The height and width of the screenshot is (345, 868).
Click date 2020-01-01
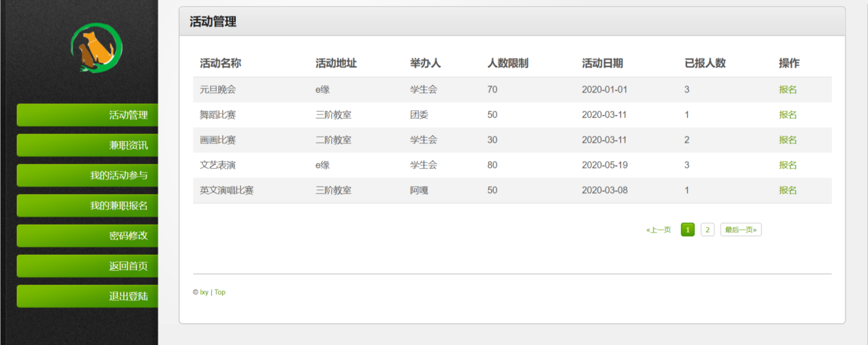[605, 90]
